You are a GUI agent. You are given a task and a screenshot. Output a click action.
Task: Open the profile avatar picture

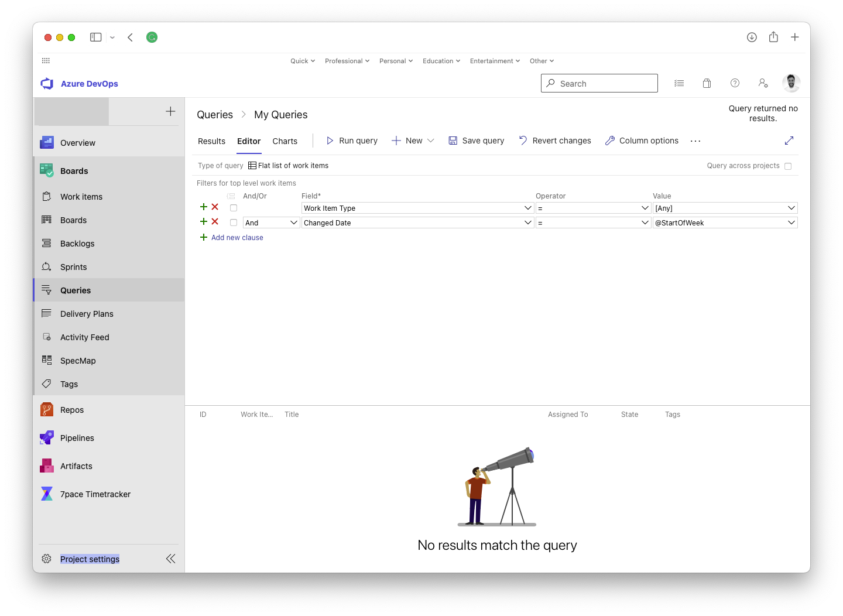coord(791,83)
